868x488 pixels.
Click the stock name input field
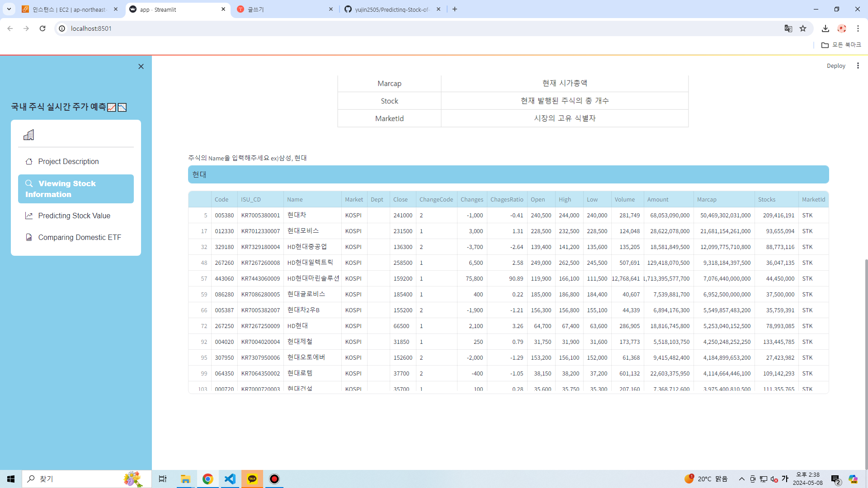508,174
